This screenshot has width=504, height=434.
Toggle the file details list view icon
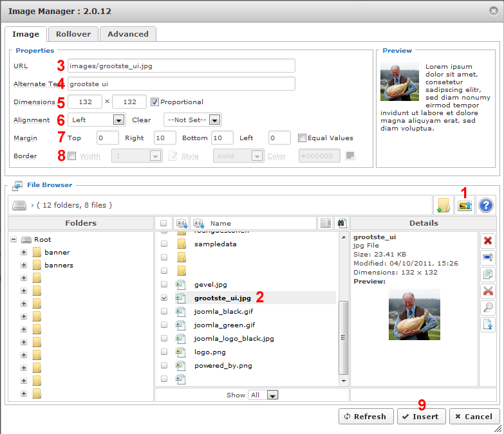click(x=325, y=223)
